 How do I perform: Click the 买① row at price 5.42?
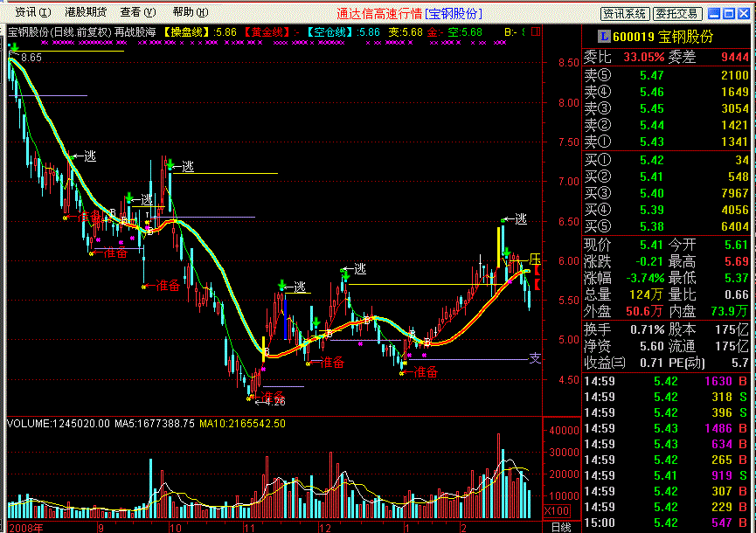point(666,160)
